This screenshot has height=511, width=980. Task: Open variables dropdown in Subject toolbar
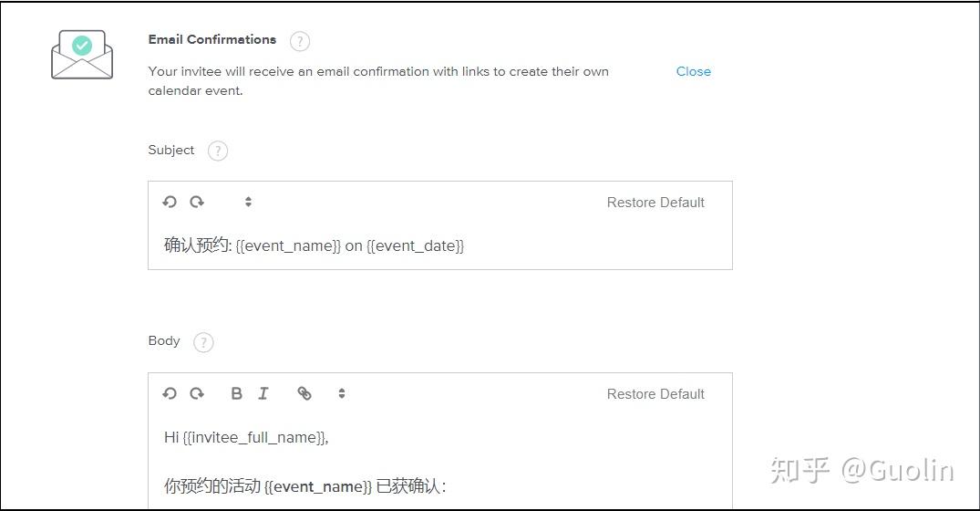248,203
